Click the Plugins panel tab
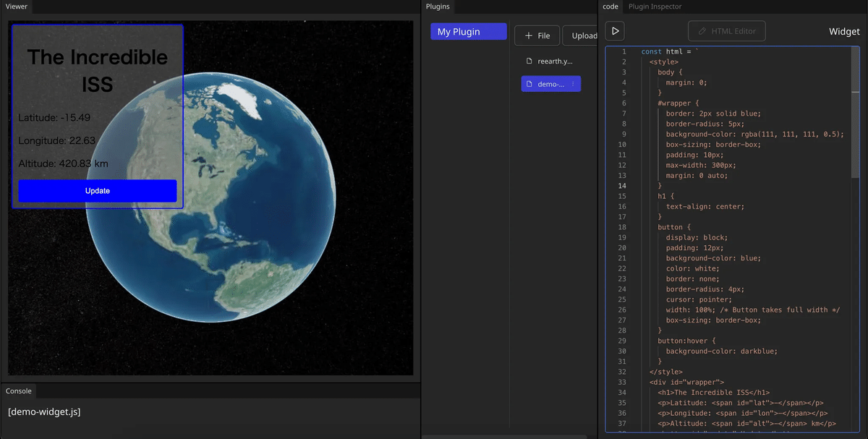The width and height of the screenshot is (868, 439). click(x=438, y=7)
